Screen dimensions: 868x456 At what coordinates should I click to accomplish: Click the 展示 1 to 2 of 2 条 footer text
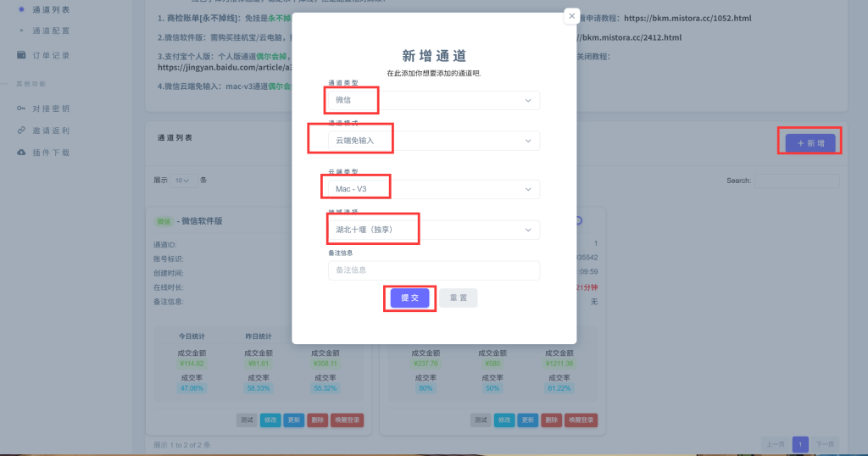tap(181, 445)
